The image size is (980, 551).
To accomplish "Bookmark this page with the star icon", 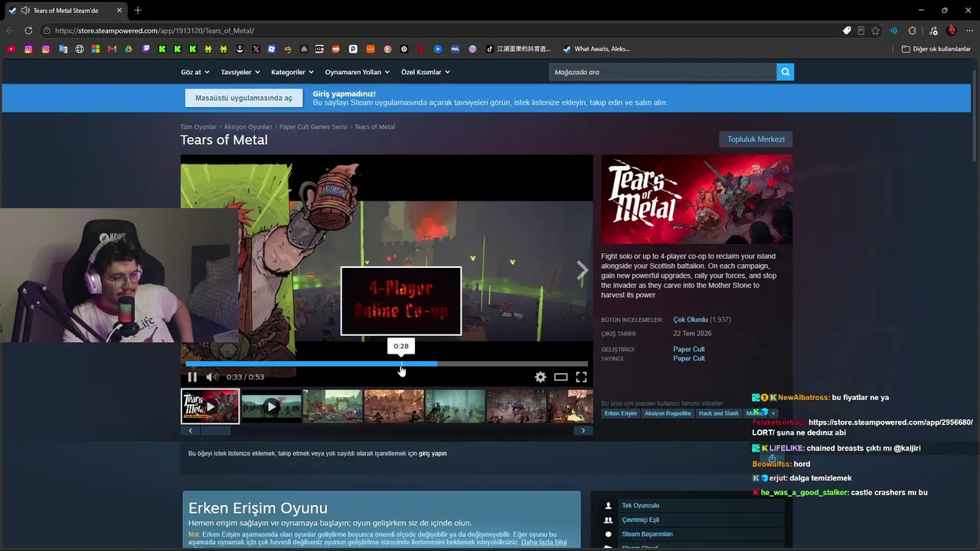I will tap(875, 31).
